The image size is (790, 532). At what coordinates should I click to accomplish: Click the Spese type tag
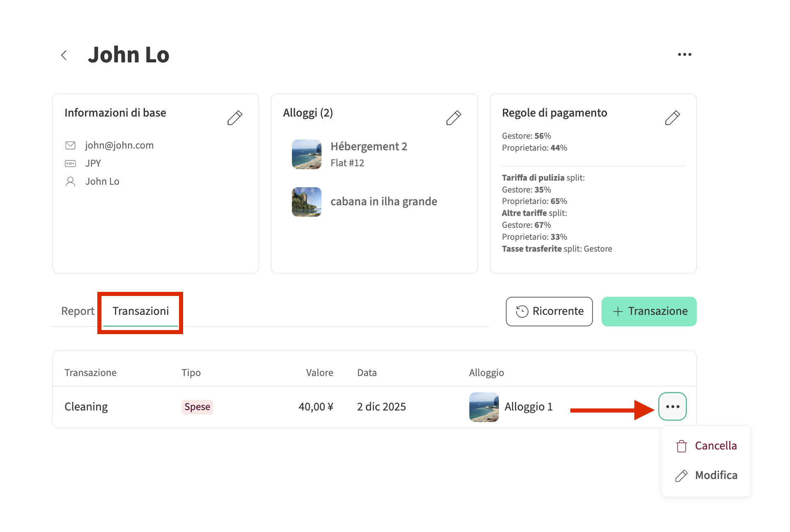click(x=197, y=407)
